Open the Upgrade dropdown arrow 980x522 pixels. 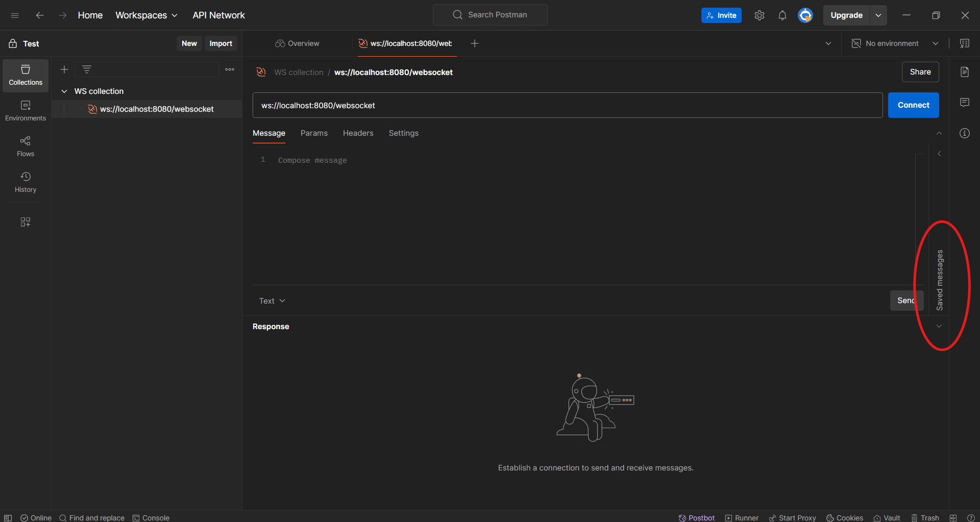878,15
